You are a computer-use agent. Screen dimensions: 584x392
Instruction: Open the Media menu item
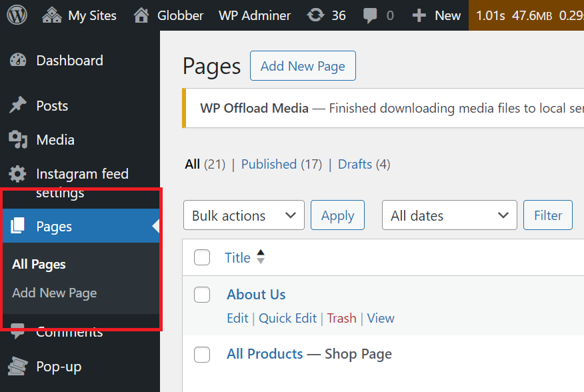55,140
